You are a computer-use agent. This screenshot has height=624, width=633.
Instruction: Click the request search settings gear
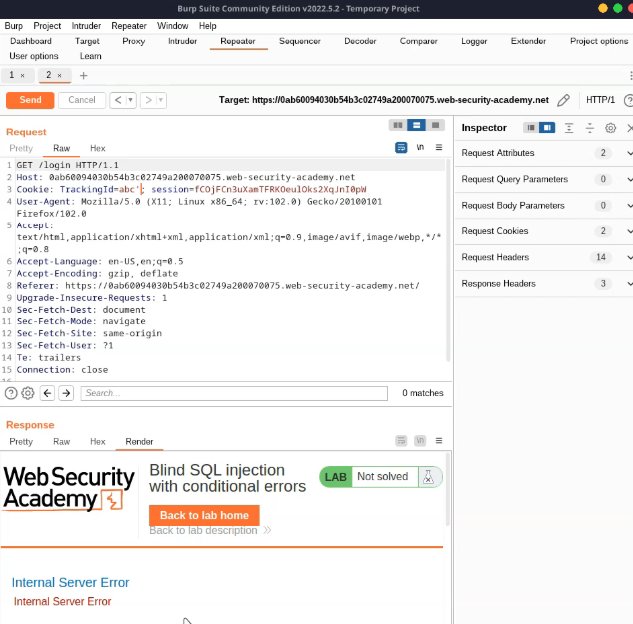pos(28,393)
